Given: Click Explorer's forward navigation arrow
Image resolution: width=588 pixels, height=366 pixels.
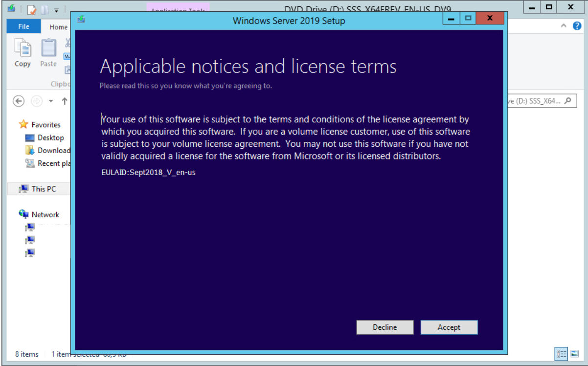Looking at the screenshot, I should [x=36, y=101].
